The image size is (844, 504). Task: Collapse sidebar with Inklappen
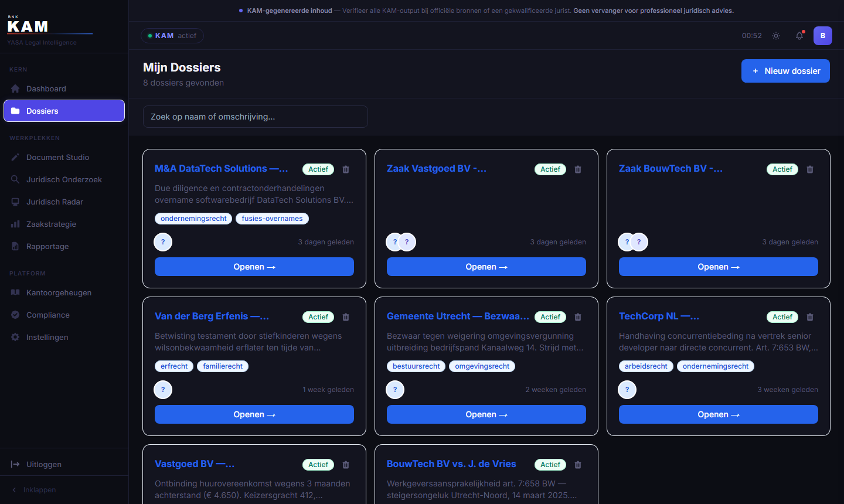pos(64,490)
